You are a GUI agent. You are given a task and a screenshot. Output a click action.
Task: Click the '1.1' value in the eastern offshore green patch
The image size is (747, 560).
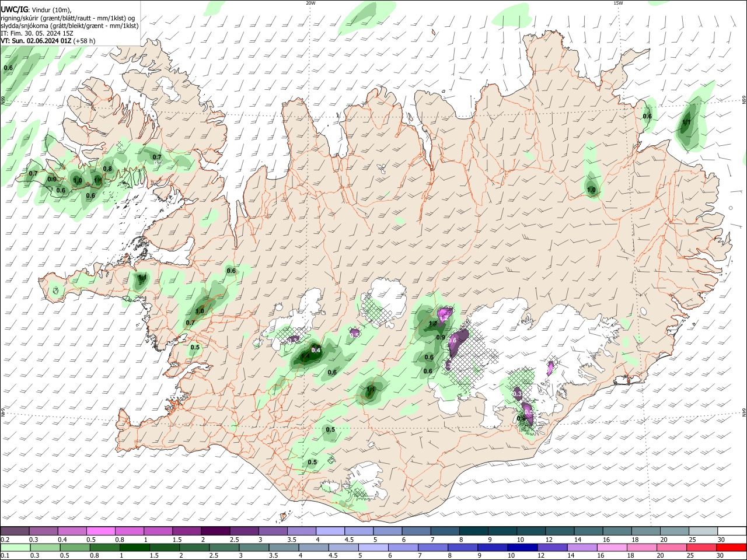686,123
